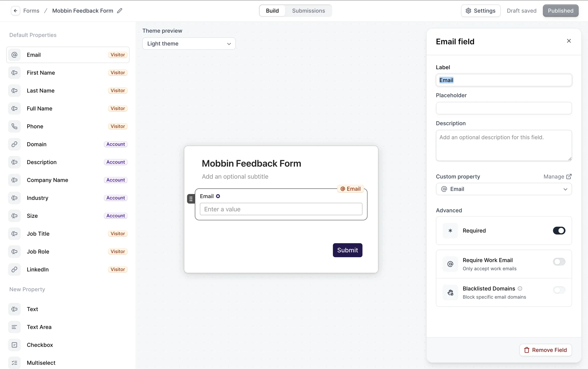588x369 pixels.
Task: Click the Remove Field button
Action: tap(545, 350)
